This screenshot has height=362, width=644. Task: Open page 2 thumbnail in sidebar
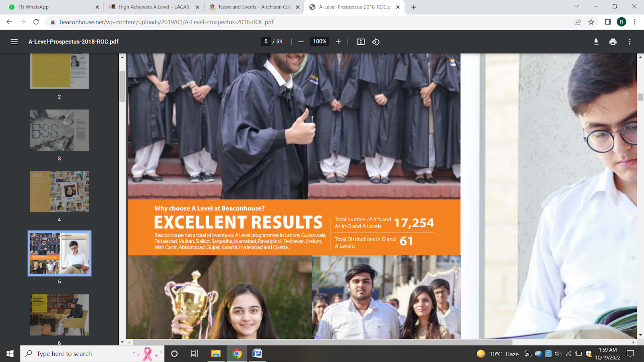click(x=60, y=72)
